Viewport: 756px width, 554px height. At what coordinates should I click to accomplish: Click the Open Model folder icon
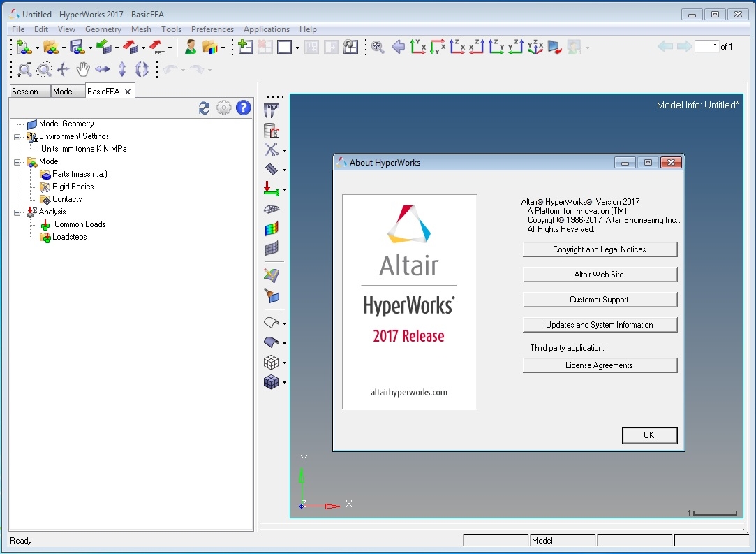[x=50, y=47]
